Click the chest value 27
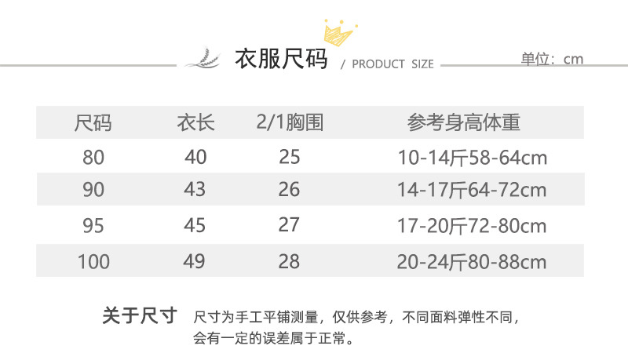 pos(290,225)
